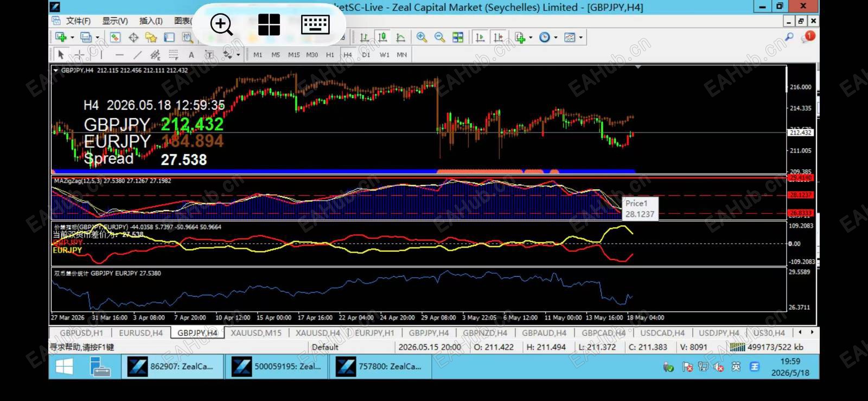Switch to the EURUSD,H4 chart tab

pos(141,333)
